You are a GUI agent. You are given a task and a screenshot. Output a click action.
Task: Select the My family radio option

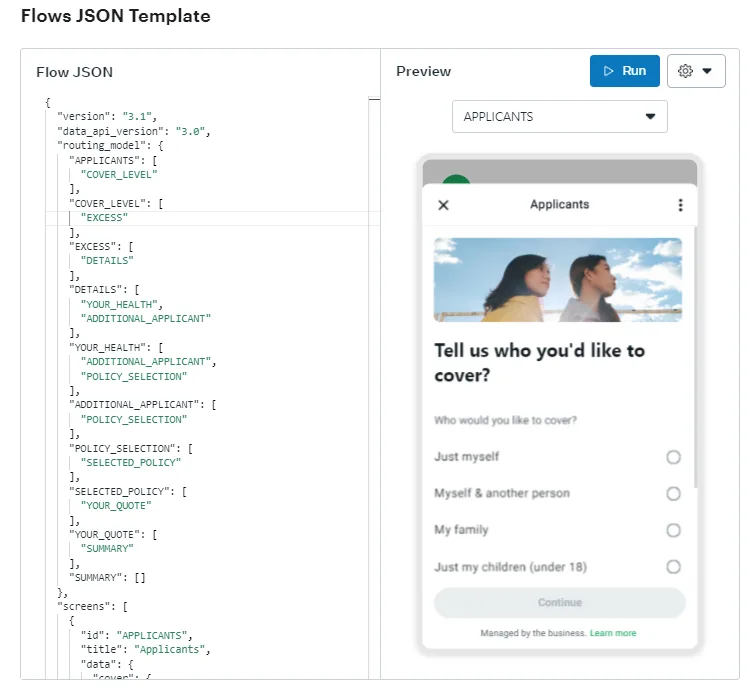(x=673, y=530)
